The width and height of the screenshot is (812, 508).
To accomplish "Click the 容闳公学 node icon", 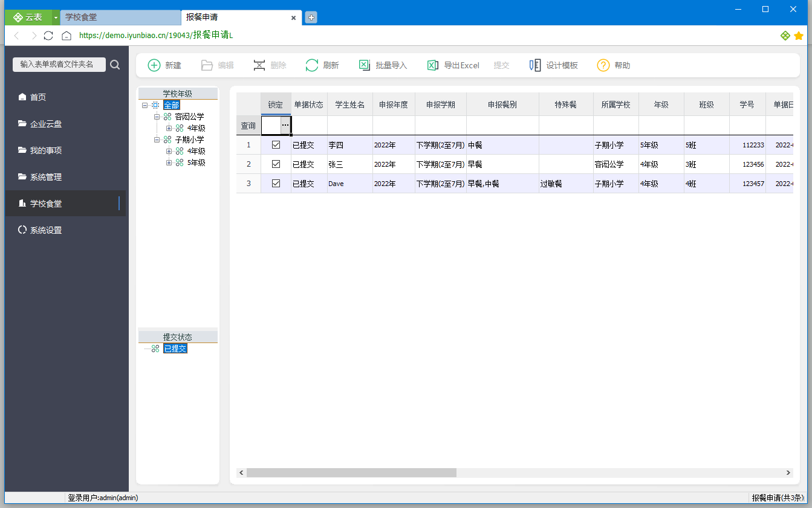I will 167,117.
